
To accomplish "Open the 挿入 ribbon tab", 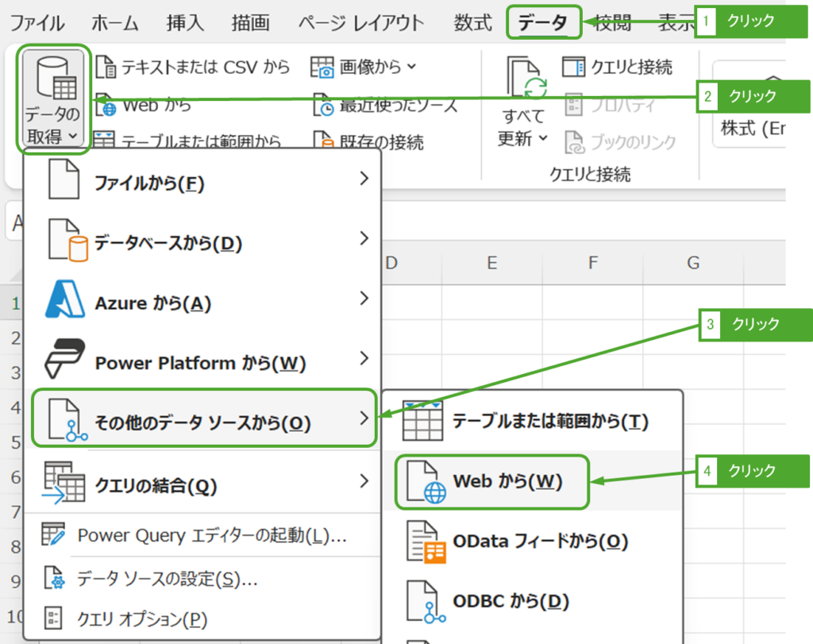I will 185,23.
